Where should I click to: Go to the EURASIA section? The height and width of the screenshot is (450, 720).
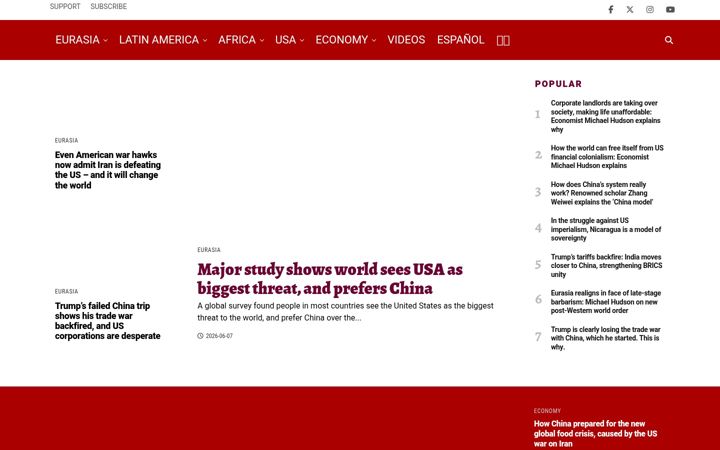click(77, 40)
